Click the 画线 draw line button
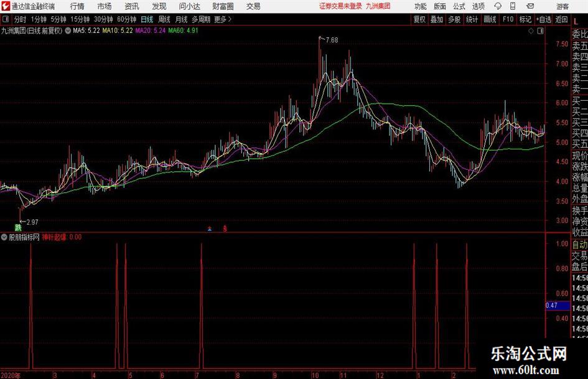 coord(490,19)
